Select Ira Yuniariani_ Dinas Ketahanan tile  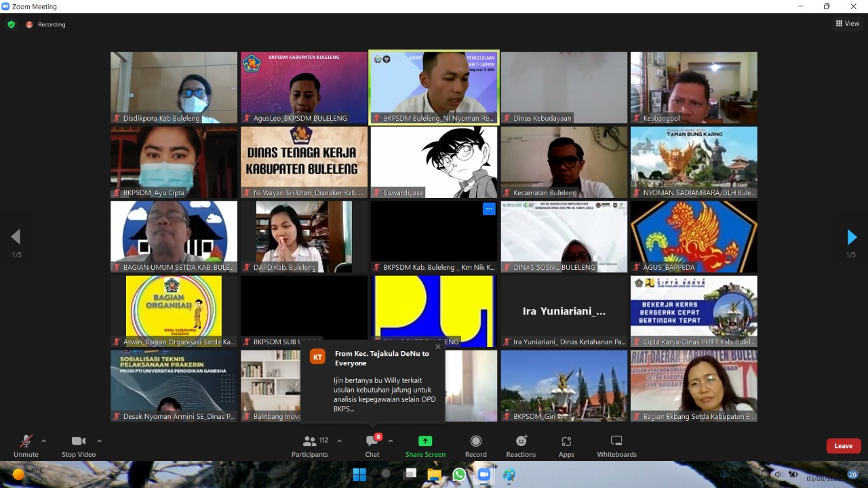[564, 312]
